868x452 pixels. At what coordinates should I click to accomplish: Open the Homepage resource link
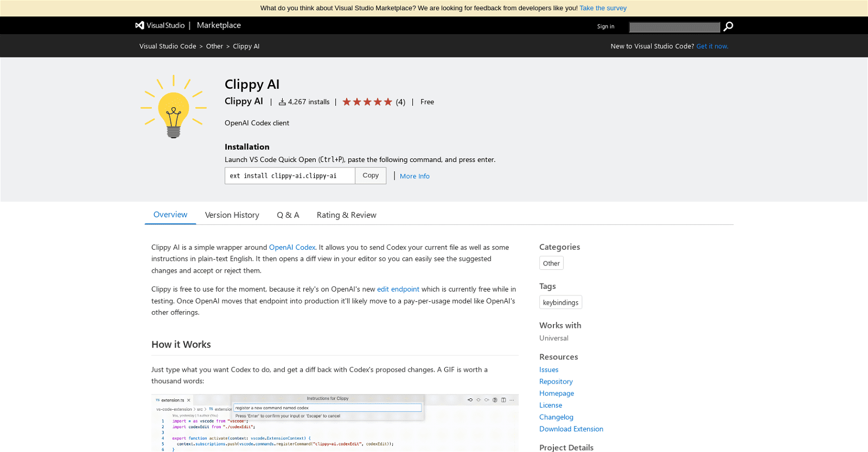click(557, 393)
